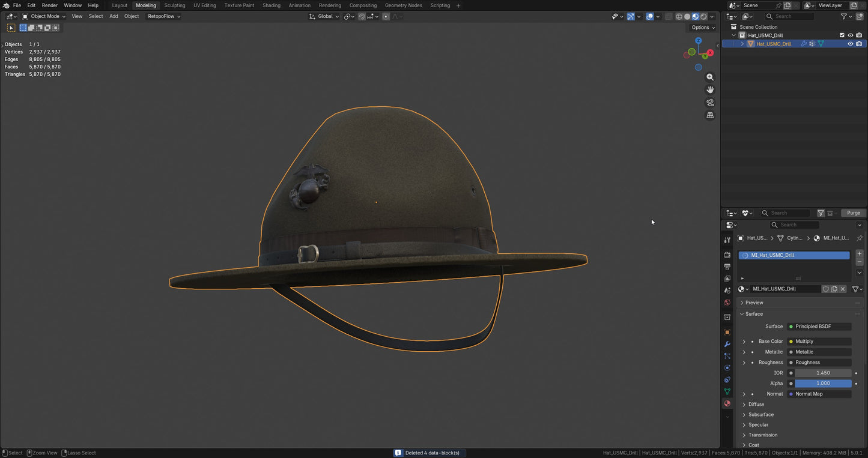Viewport: 868px width, 458px height.
Task: Switch to the Shading workspace tab
Action: 272,5
